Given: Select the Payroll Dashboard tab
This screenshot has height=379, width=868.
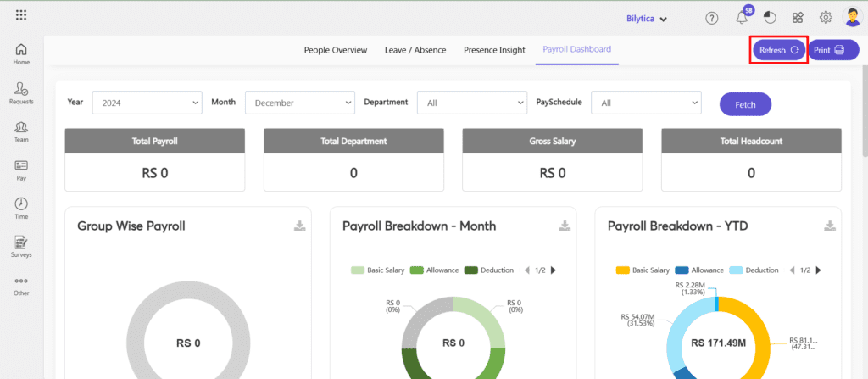Looking at the screenshot, I should point(576,49).
